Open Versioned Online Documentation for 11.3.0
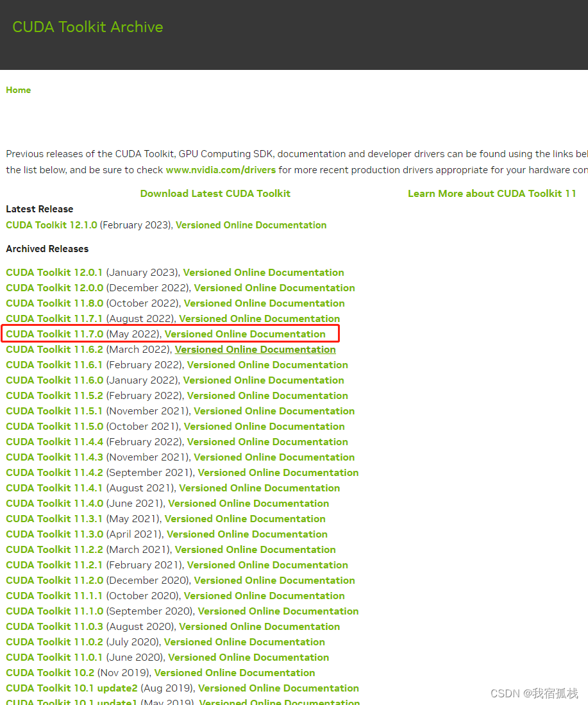 (248, 534)
